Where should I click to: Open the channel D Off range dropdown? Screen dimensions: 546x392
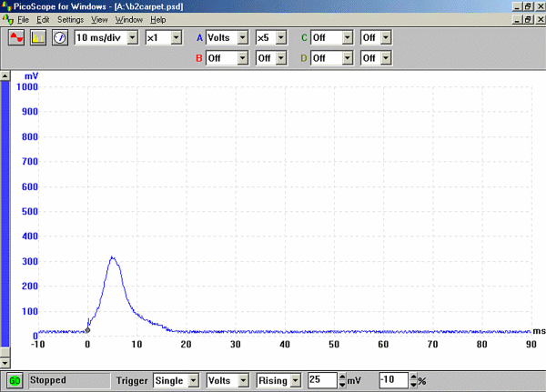346,58
